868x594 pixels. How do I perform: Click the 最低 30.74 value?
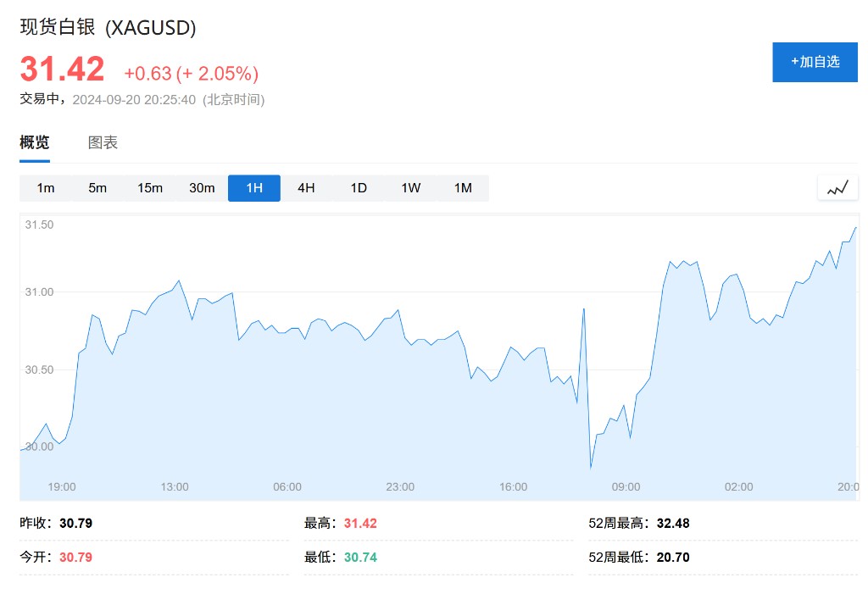[360, 558]
